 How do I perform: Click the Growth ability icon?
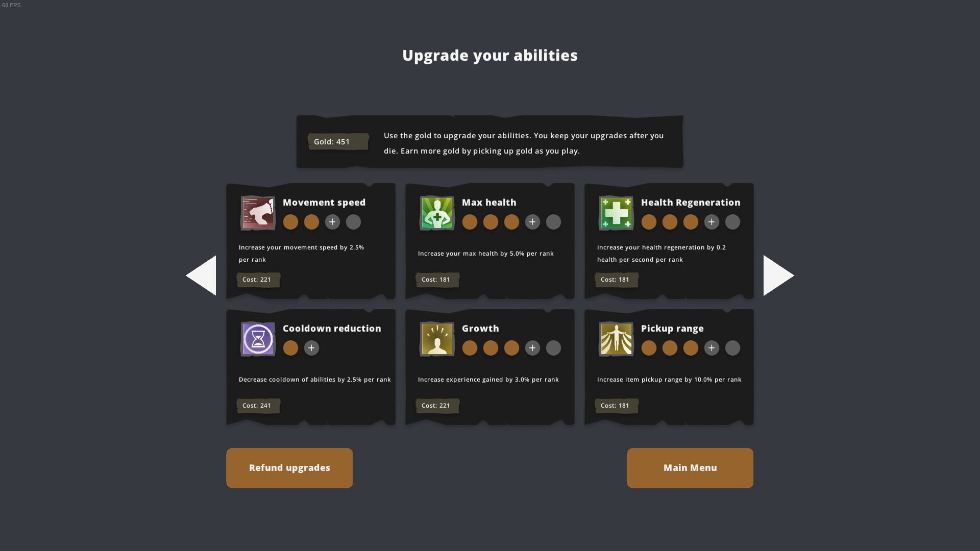pos(437,339)
